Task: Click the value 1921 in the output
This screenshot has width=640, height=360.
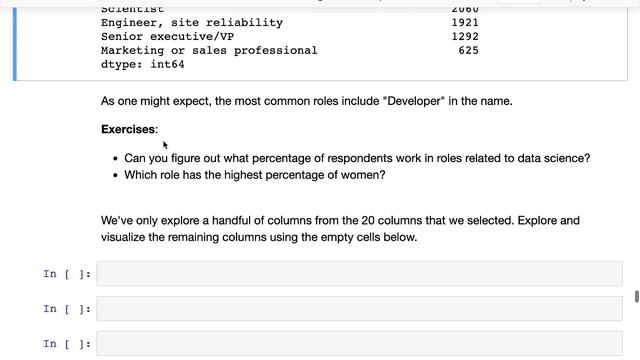Action: pos(465,22)
